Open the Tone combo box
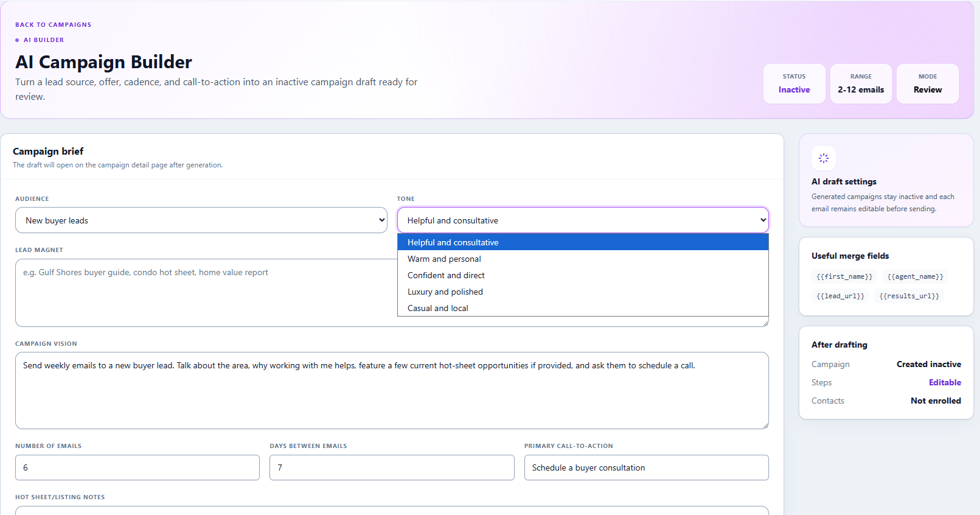Viewport: 980px width, 515px height. click(x=583, y=220)
